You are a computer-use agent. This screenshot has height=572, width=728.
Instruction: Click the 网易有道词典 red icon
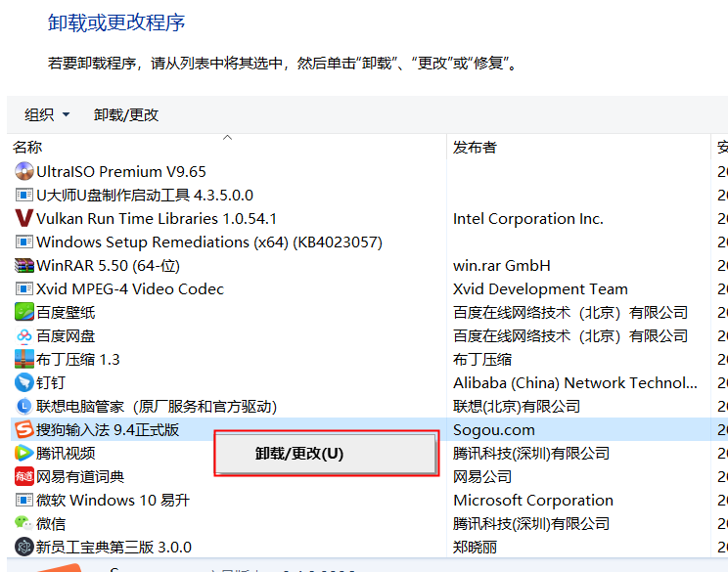[x=24, y=477]
